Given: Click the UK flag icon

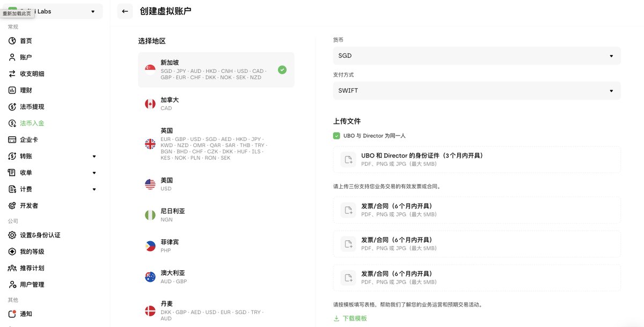Looking at the screenshot, I should [150, 144].
